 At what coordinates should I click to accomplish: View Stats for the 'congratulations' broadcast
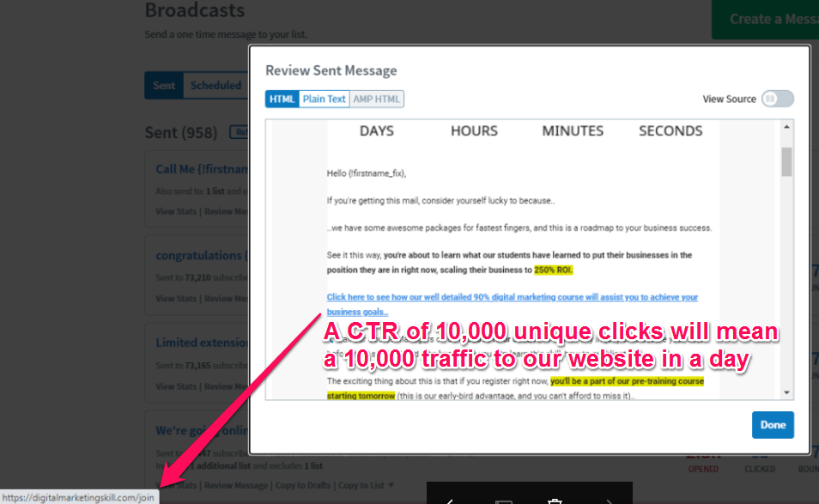click(176, 299)
